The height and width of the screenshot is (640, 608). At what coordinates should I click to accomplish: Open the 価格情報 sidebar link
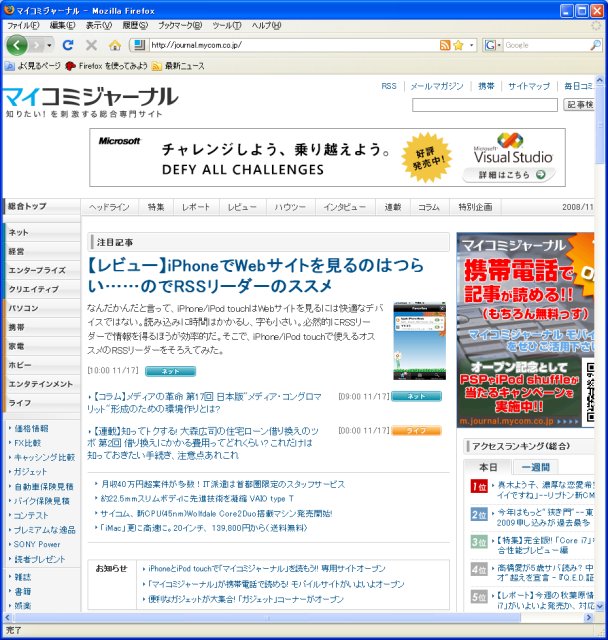point(31,428)
